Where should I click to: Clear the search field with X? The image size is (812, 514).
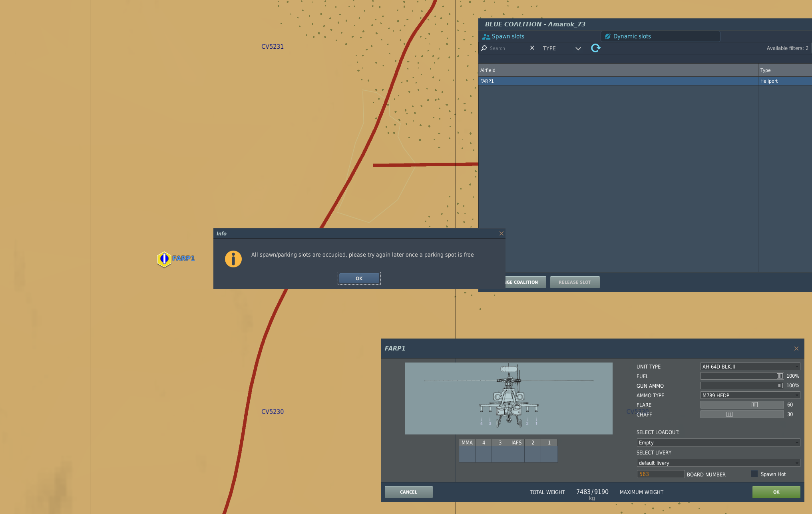[x=532, y=48]
